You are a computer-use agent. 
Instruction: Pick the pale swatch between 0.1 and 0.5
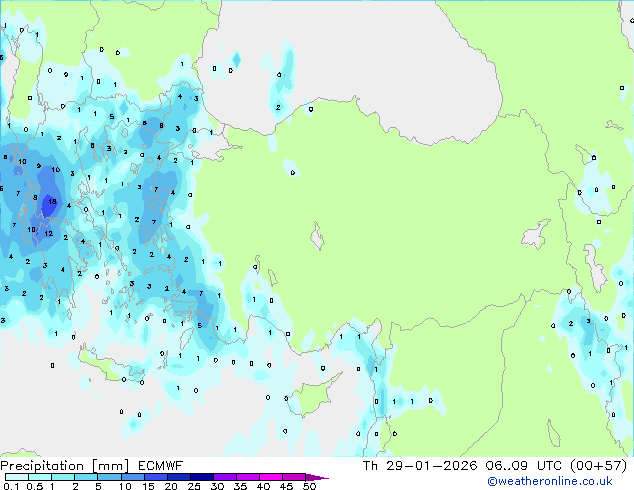pyautogui.click(x=17, y=477)
